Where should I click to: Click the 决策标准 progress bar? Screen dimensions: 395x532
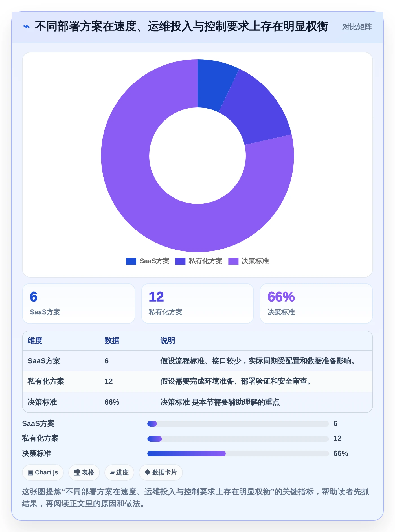tap(238, 454)
